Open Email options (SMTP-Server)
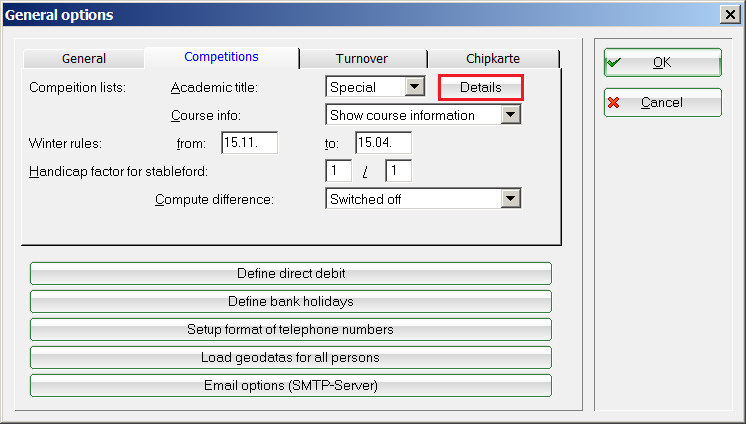This screenshot has width=746, height=424. tap(291, 385)
